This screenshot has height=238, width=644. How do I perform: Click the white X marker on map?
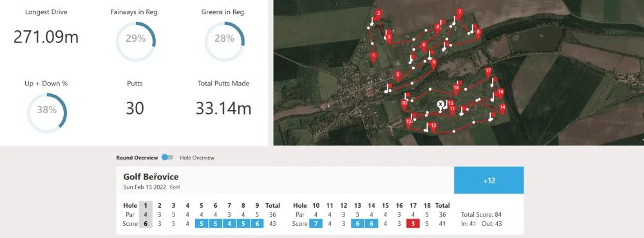pos(440,104)
